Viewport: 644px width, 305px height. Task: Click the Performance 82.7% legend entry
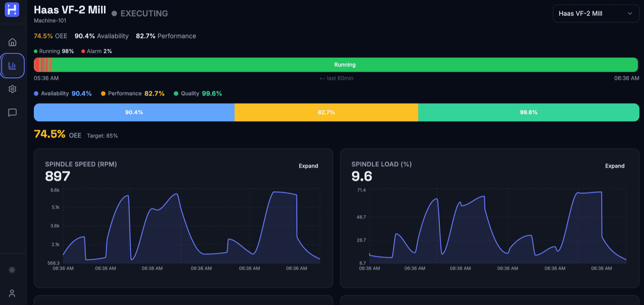click(x=133, y=94)
